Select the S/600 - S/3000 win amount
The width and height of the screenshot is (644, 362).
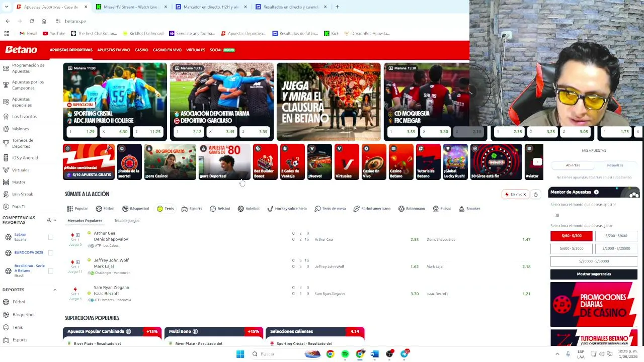point(571,248)
